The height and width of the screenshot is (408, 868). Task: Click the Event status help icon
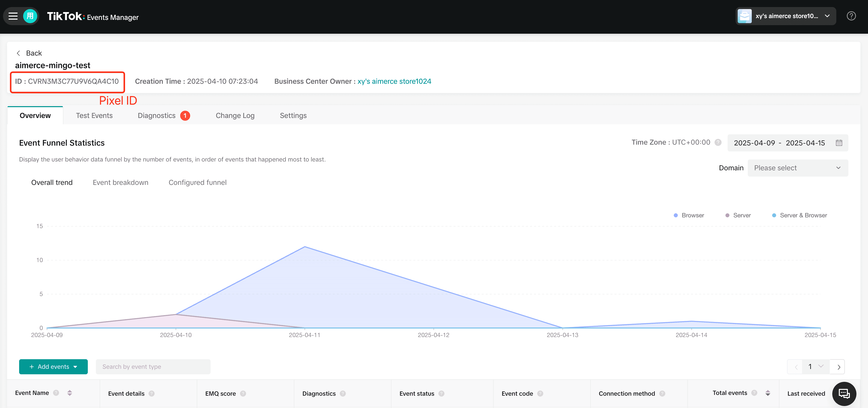pyautogui.click(x=441, y=393)
